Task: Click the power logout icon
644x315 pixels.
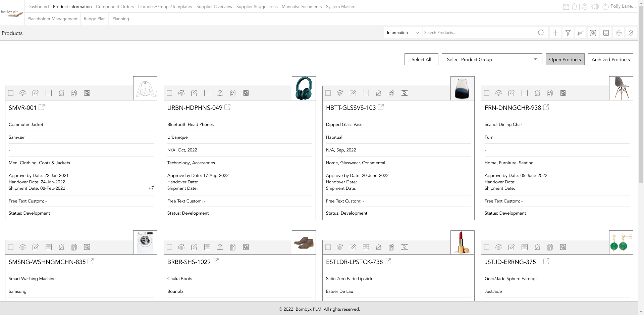Action: (x=605, y=7)
